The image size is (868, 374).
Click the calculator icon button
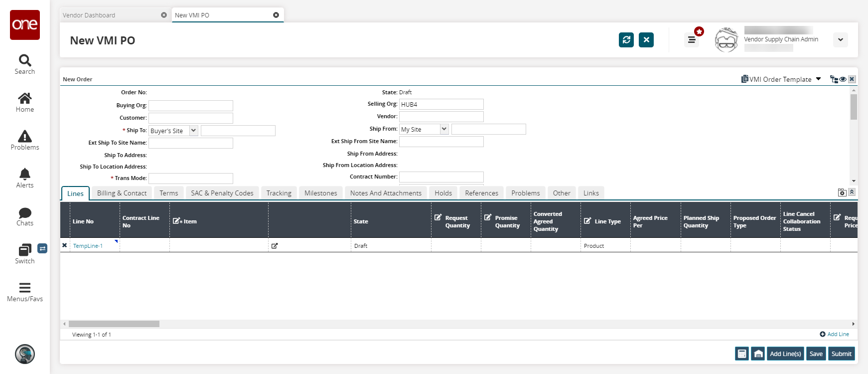pos(741,354)
